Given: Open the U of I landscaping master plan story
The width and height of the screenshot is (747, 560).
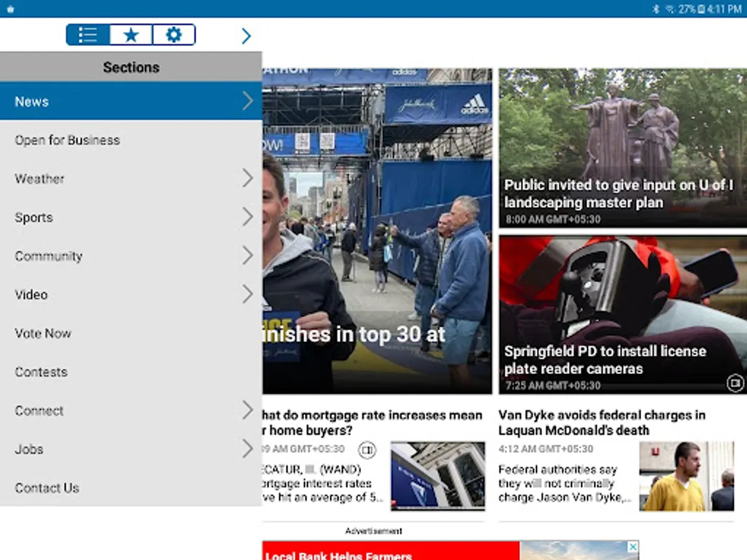Looking at the screenshot, I should (622, 147).
